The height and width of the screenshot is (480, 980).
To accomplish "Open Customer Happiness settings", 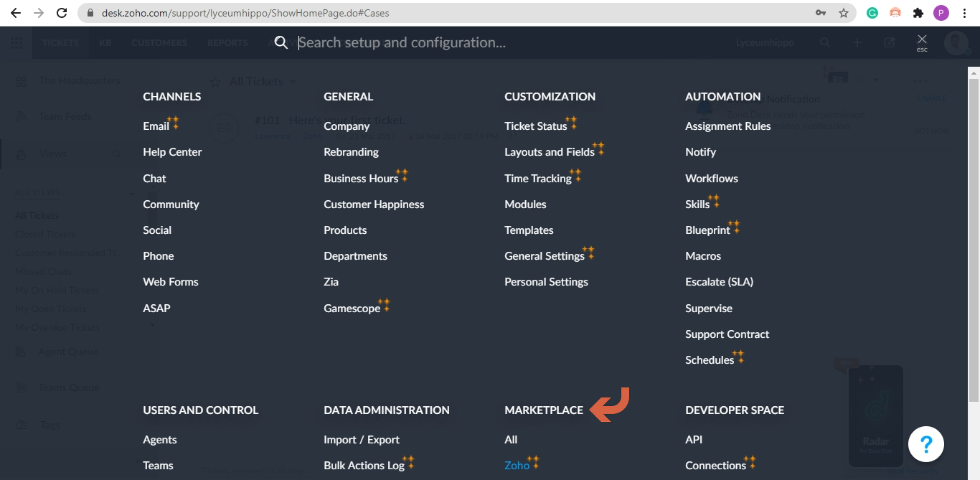I will (374, 204).
